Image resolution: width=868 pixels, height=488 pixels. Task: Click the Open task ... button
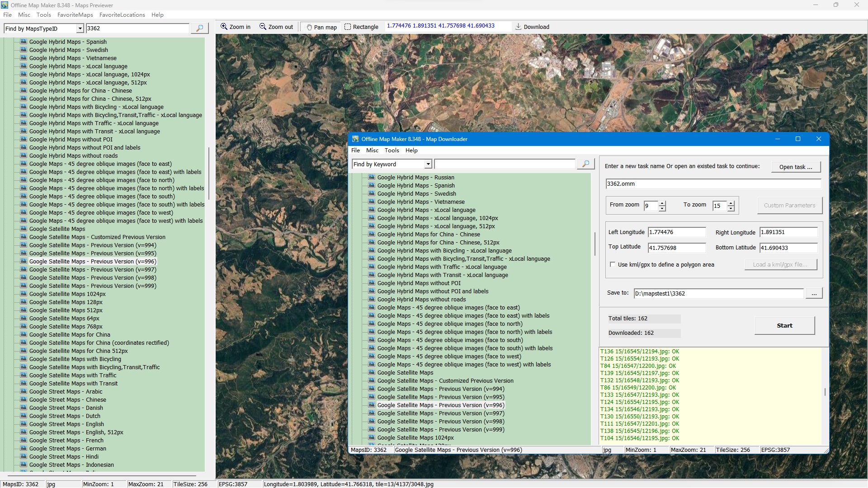coord(795,167)
